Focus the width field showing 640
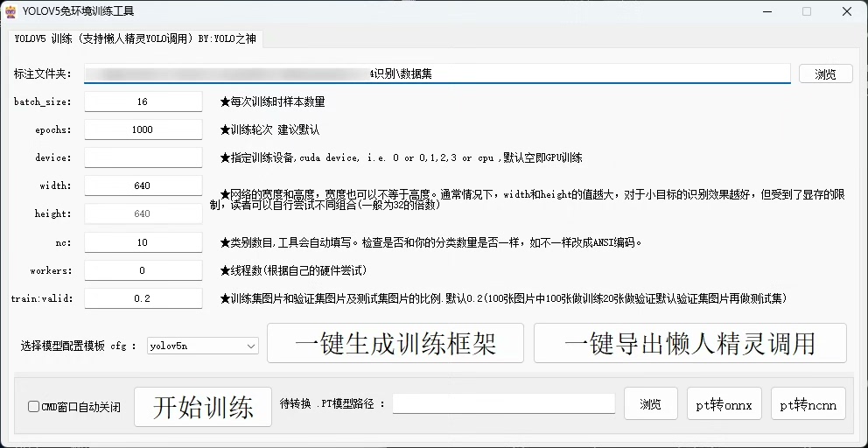Viewport: 868px width, 448px height. coord(143,185)
